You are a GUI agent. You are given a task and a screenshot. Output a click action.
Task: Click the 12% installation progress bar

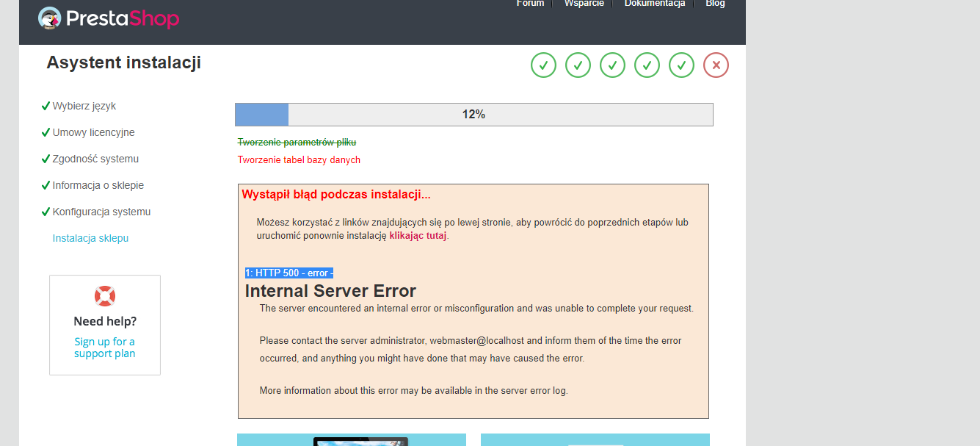click(474, 115)
